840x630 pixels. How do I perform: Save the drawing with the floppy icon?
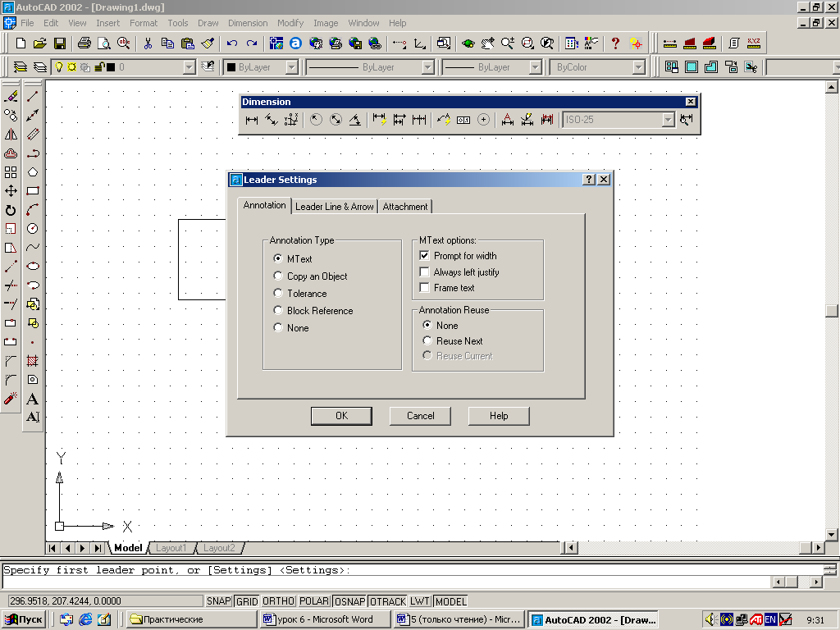click(x=59, y=43)
